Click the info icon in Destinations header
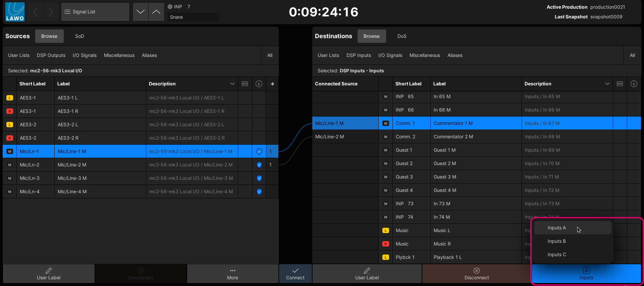Image resolution: width=644 pixels, height=286 pixels. click(634, 84)
